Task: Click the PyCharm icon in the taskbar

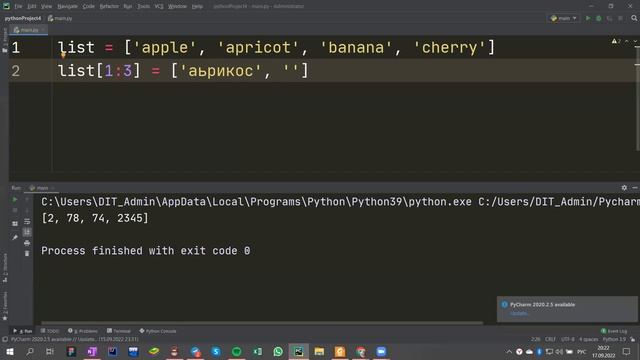Action: [x=299, y=351]
